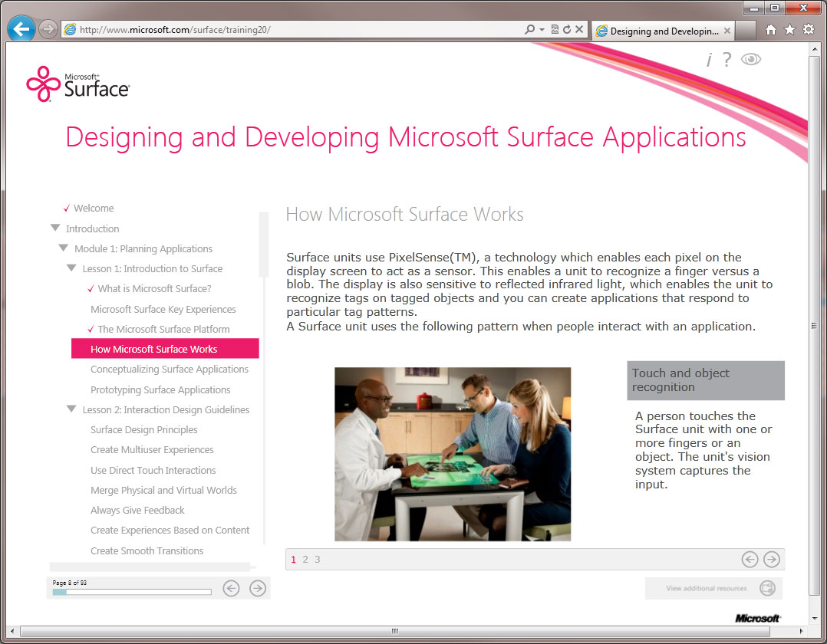Open Create Multiuser Experiences topic
The width and height of the screenshot is (827, 644).
[152, 450]
